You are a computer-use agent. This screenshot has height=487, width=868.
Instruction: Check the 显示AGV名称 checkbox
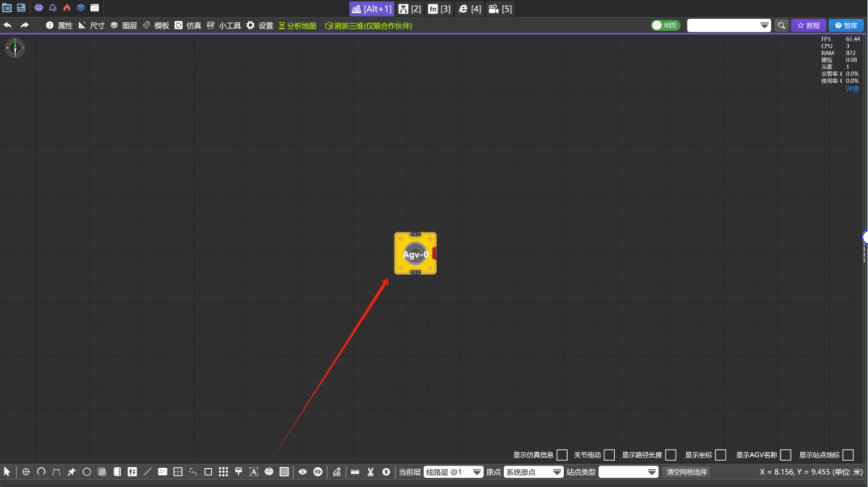point(786,455)
